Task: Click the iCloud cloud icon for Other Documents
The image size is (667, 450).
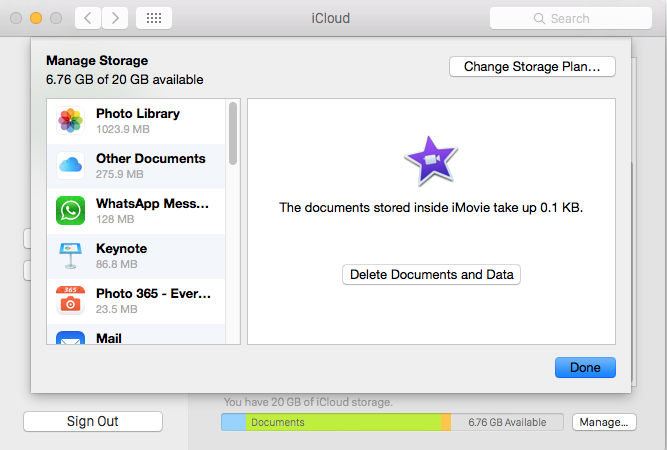Action: pos(71,165)
